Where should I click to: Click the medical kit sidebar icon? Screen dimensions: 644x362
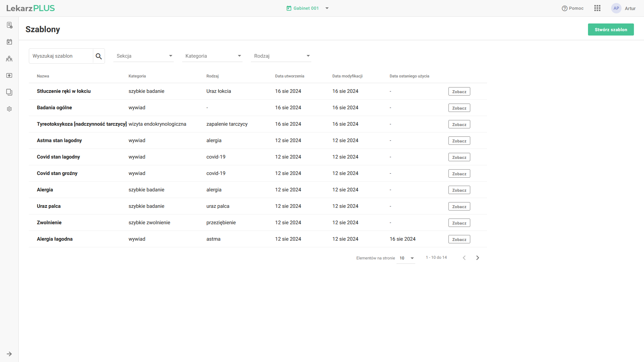tap(9, 75)
